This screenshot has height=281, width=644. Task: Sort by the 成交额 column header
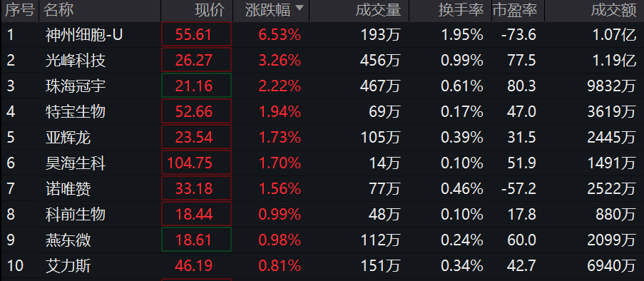[x=614, y=10]
